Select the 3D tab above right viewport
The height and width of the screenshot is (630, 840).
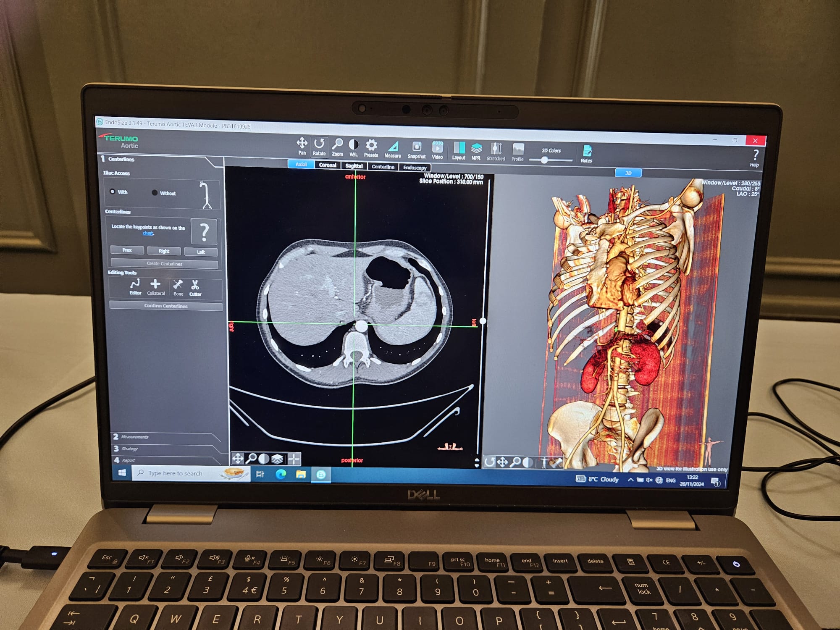click(x=628, y=173)
